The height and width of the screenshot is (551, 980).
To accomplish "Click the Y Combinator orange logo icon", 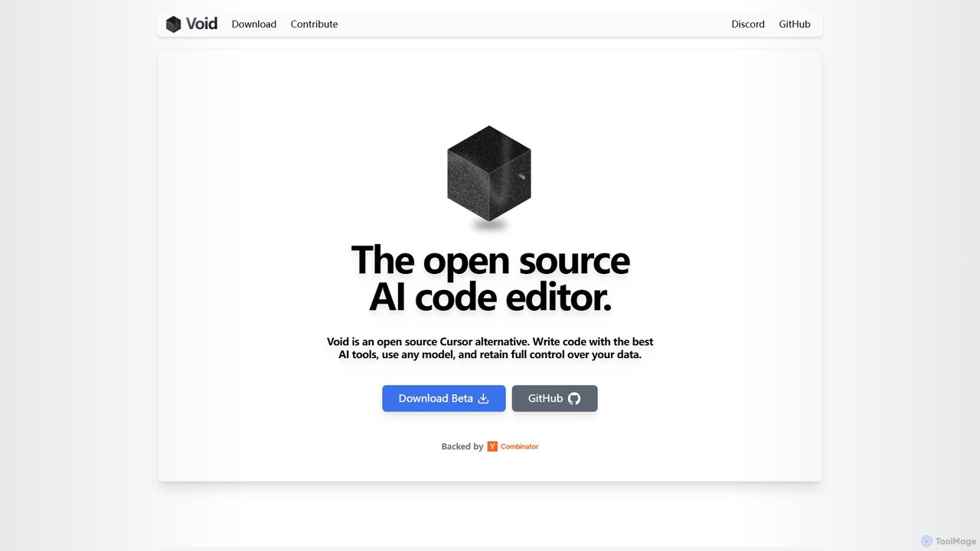I will [x=492, y=446].
